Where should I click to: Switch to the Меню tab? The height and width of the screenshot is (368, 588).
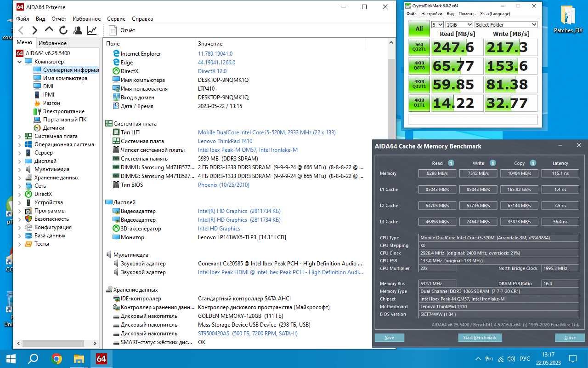(x=24, y=42)
